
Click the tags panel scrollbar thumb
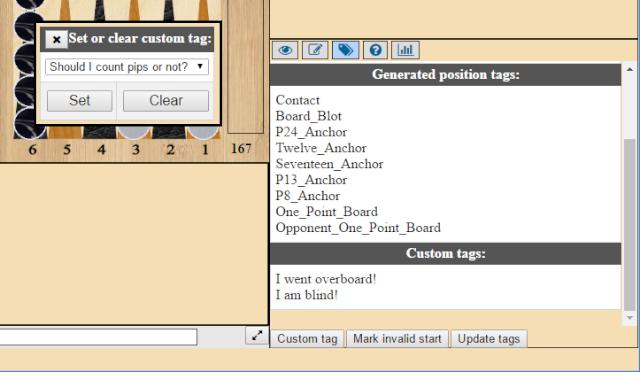pyautogui.click(x=629, y=225)
